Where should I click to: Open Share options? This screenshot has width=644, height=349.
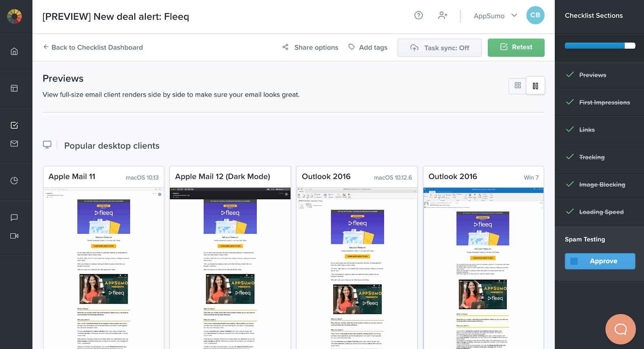[310, 47]
